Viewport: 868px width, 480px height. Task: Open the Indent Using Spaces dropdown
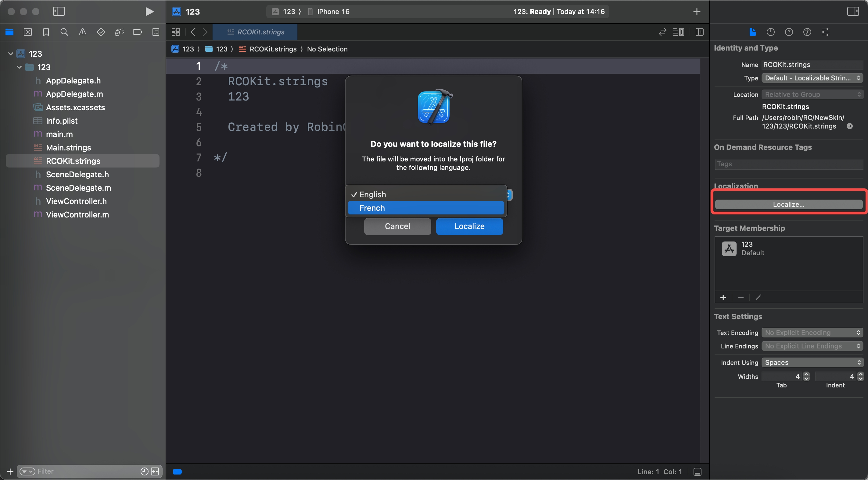pos(812,362)
